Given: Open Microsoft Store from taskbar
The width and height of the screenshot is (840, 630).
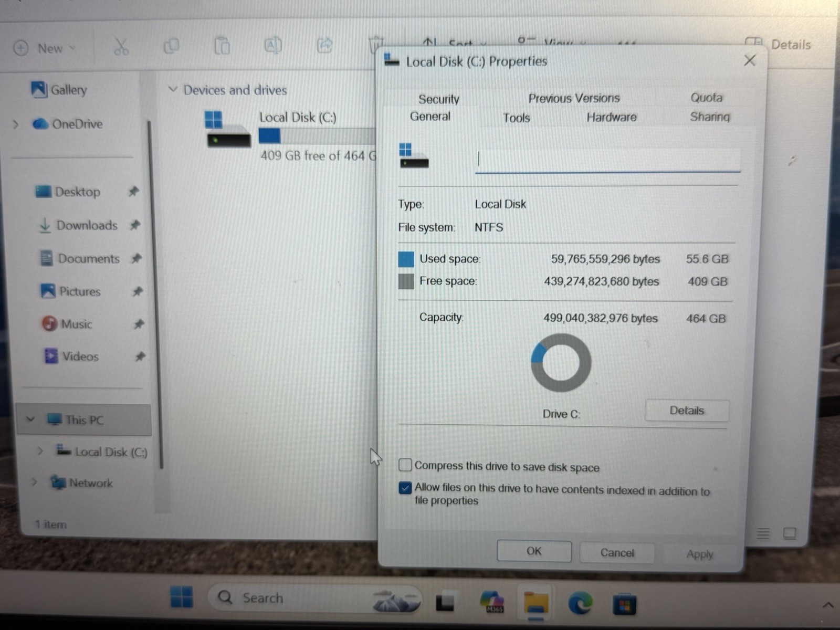Looking at the screenshot, I should point(624,604).
